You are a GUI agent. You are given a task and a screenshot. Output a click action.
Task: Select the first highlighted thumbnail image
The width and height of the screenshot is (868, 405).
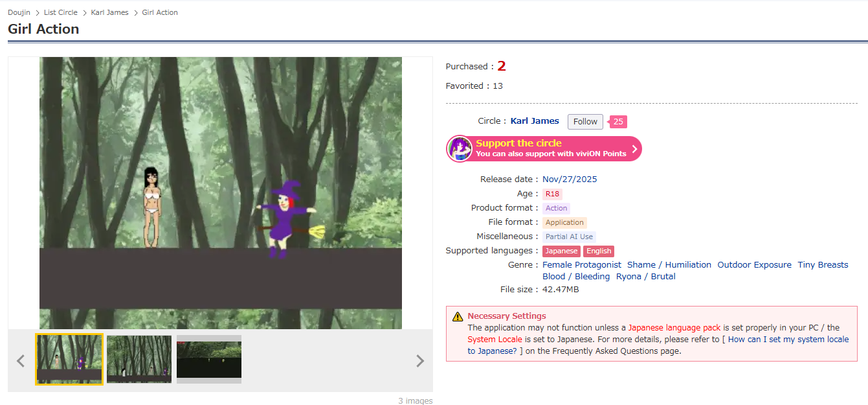coord(69,360)
